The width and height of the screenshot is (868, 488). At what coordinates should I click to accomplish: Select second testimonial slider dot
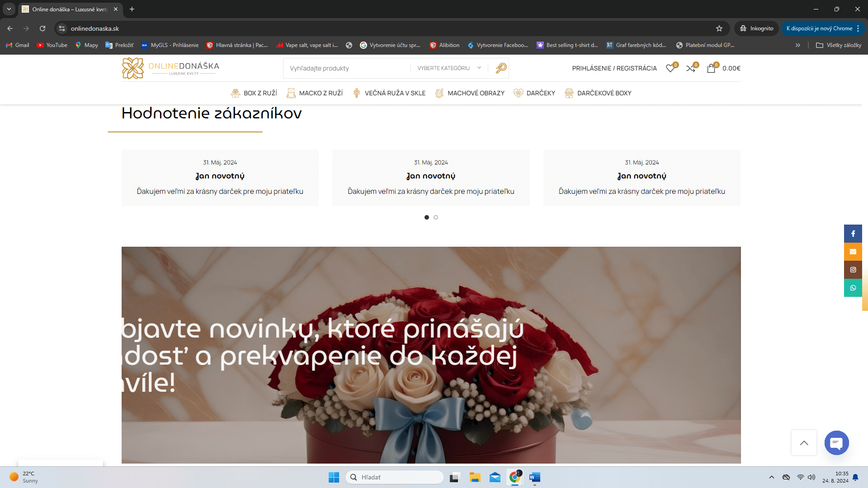pos(436,217)
